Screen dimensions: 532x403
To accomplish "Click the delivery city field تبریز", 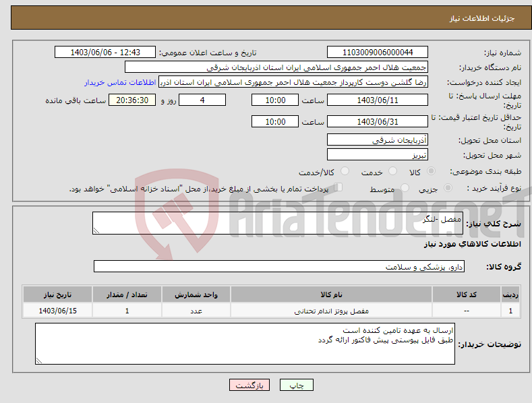I will click(x=378, y=155).
